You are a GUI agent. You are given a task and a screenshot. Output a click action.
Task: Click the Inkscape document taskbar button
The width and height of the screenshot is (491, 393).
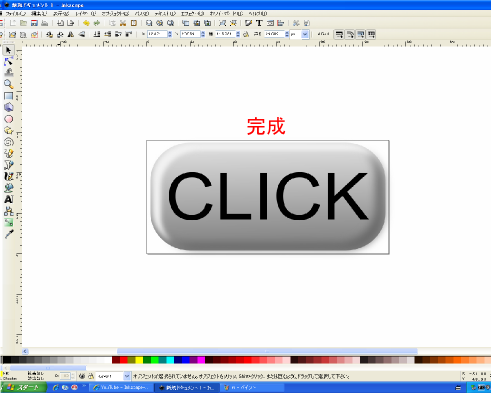(188, 387)
